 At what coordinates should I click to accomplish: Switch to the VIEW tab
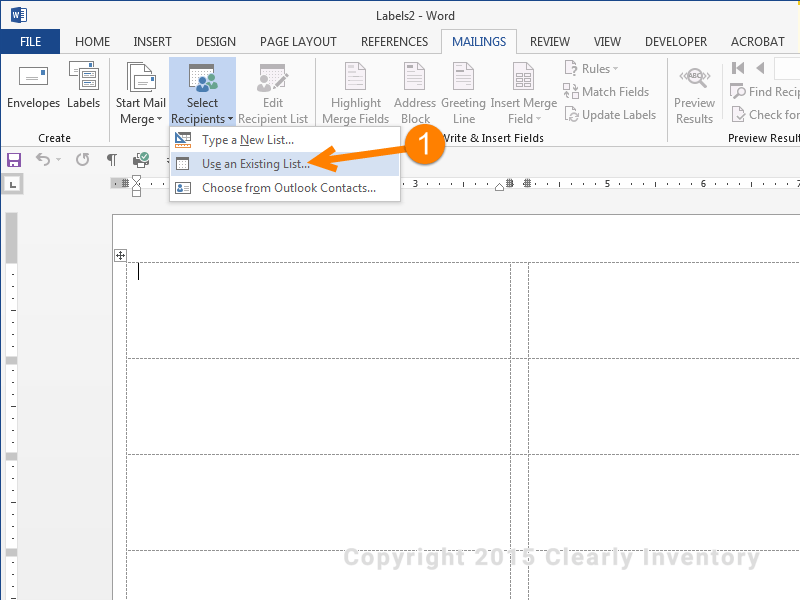point(607,42)
